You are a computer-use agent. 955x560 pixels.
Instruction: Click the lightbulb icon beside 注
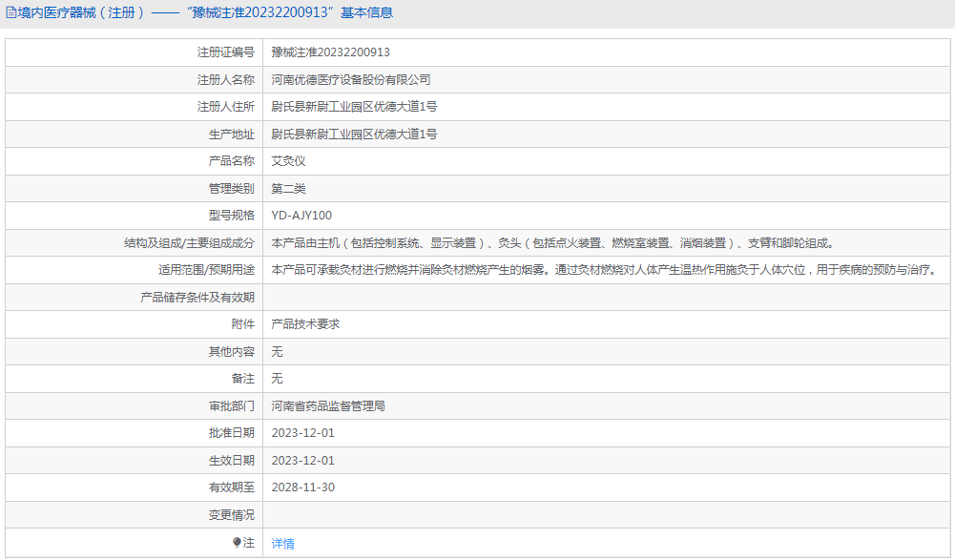237,542
